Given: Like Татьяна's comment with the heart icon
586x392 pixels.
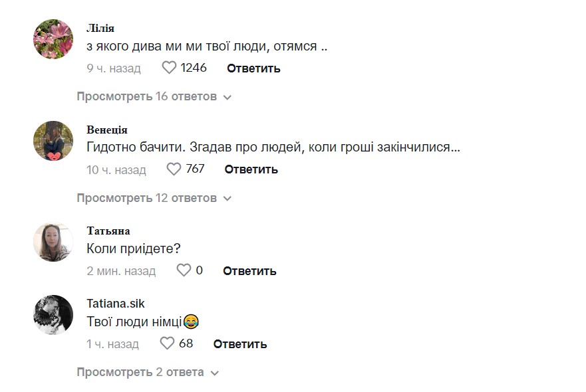Looking at the screenshot, I should tap(184, 270).
